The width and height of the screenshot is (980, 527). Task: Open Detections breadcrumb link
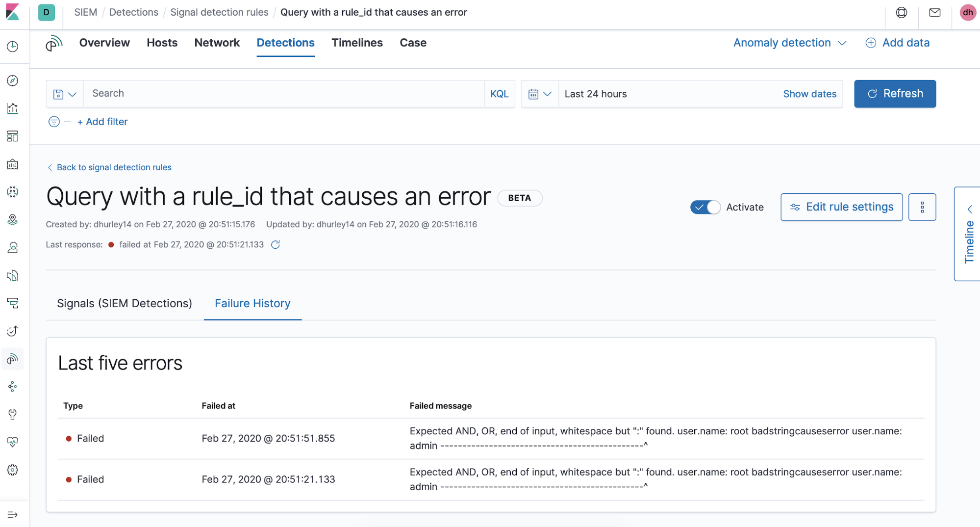point(134,12)
